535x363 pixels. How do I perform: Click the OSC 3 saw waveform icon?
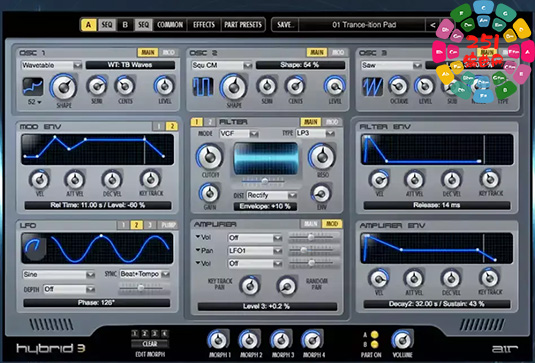point(373,87)
